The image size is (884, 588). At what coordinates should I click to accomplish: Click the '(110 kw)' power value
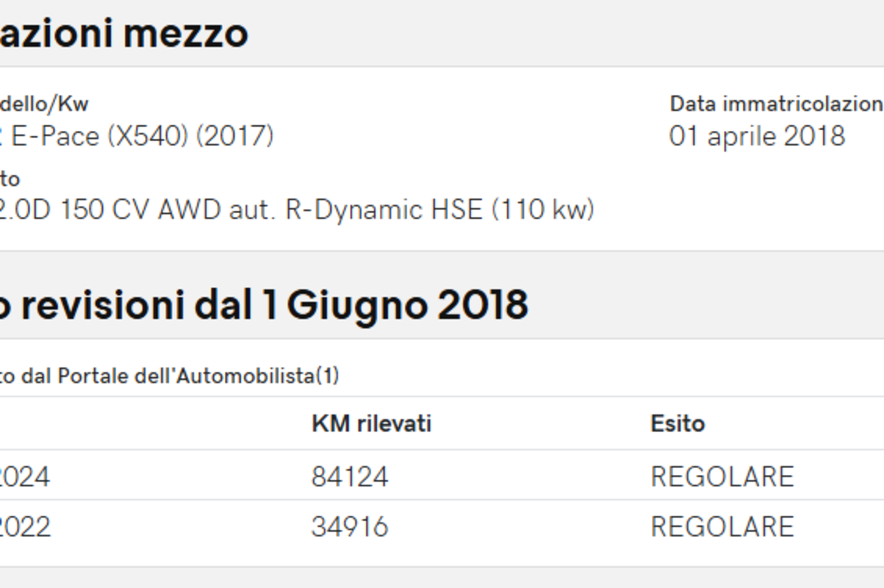543,210
